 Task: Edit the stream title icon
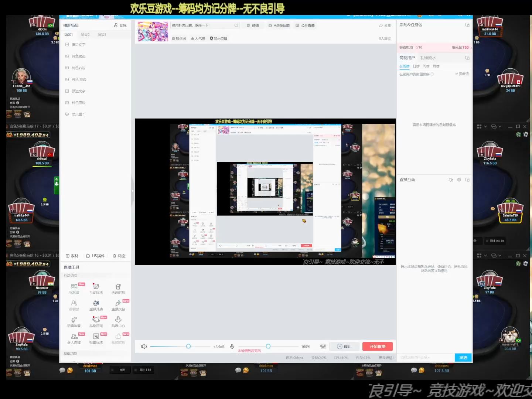tap(236, 25)
